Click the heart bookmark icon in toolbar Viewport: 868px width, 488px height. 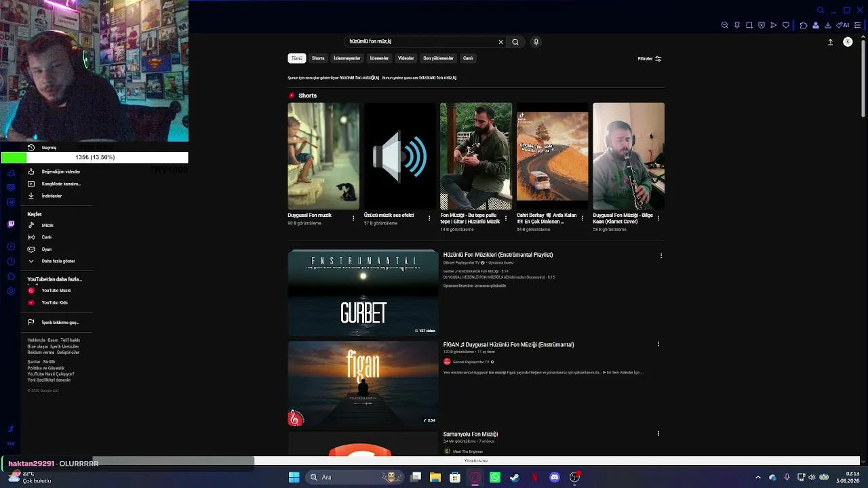[786, 25]
